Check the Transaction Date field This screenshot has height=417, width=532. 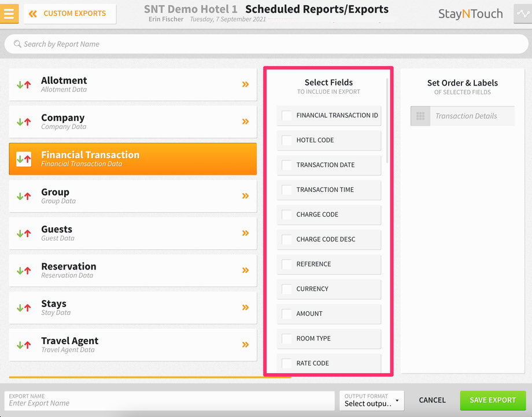287,165
